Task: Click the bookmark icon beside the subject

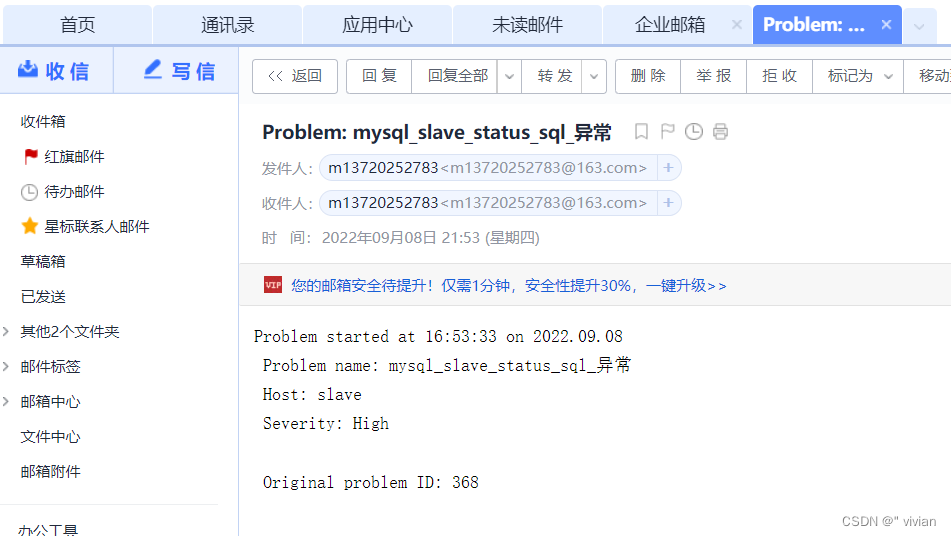Action: point(641,132)
